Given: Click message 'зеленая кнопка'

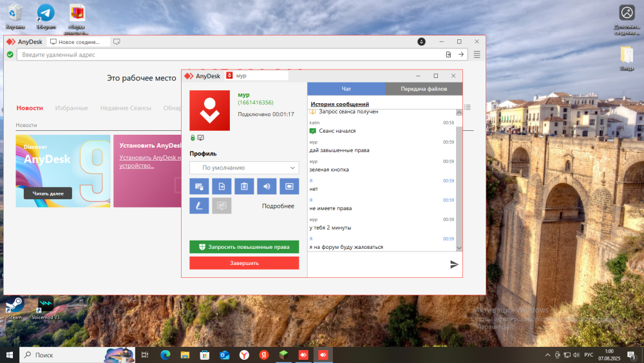Looking at the screenshot, I should coord(329,170).
